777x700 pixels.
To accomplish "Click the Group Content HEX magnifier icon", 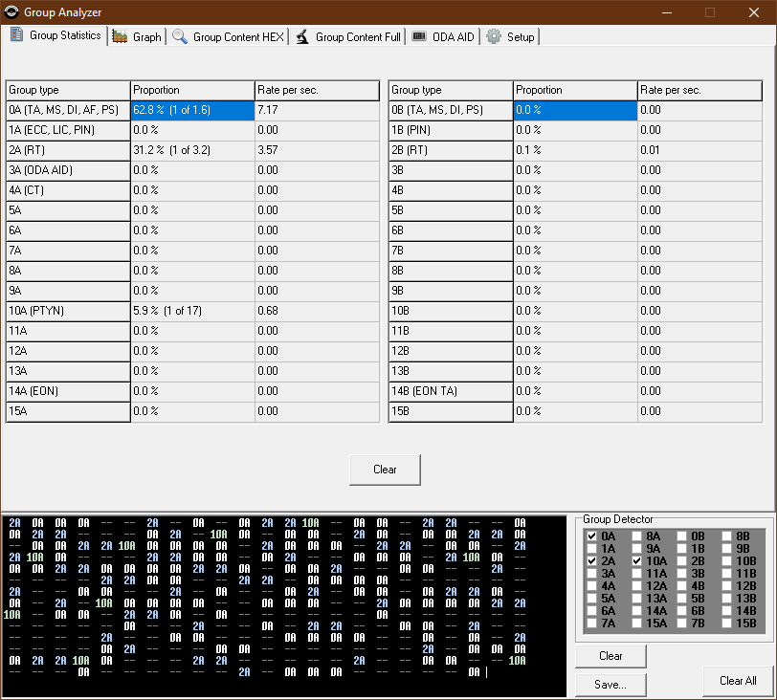I will 180,36.
